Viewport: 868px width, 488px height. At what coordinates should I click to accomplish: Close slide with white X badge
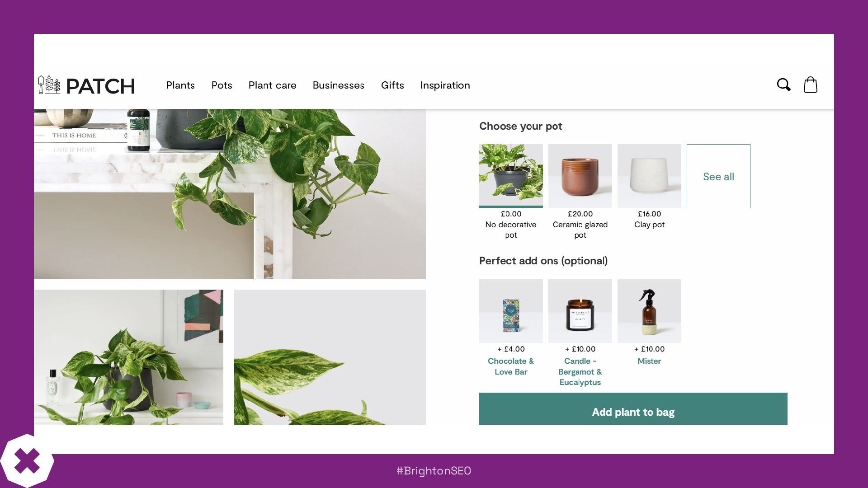pyautogui.click(x=27, y=461)
